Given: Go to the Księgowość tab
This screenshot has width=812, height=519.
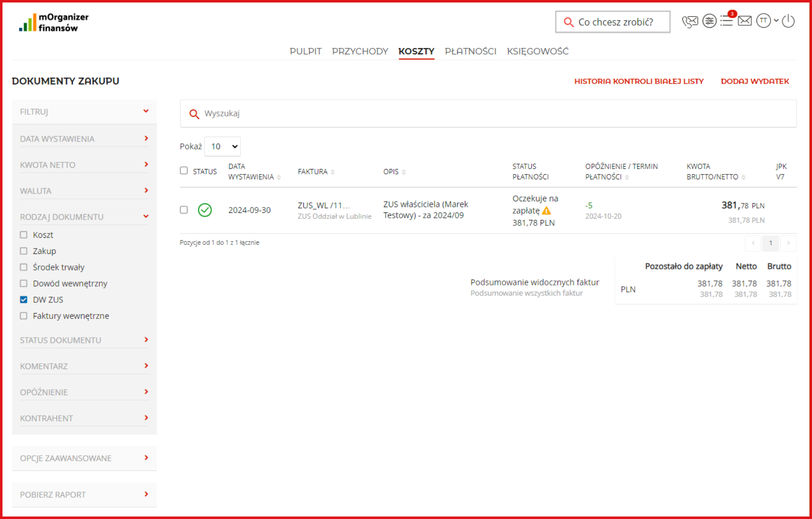Looking at the screenshot, I should coord(537,51).
